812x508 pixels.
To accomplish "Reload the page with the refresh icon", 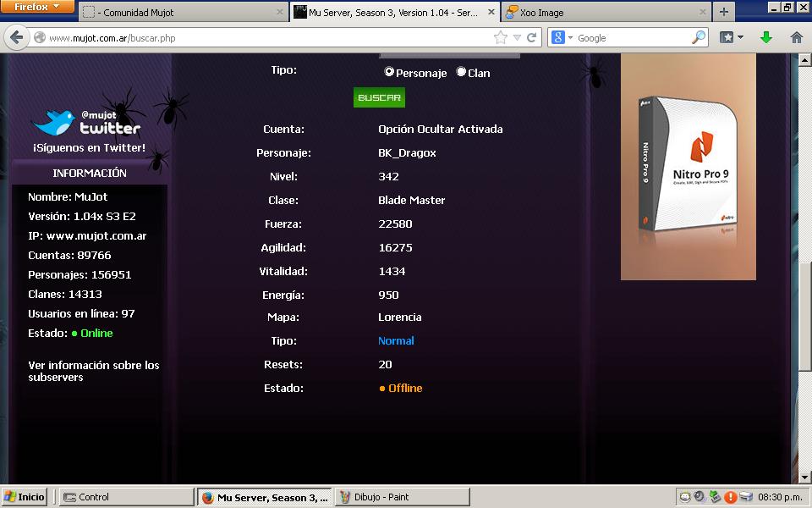I will tap(532, 37).
